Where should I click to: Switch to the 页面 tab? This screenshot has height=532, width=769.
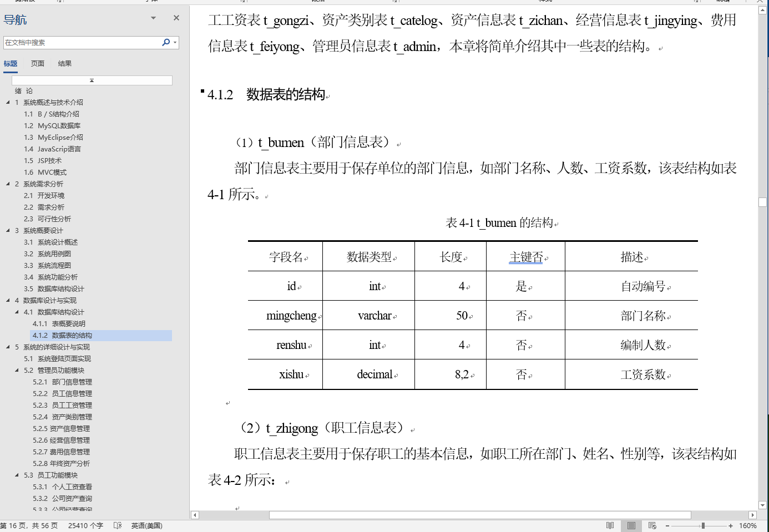click(37, 63)
